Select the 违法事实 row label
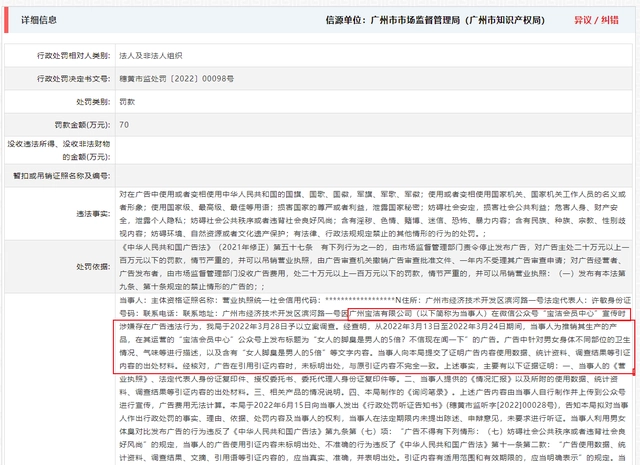This screenshot has height=465, width=640. point(93,214)
